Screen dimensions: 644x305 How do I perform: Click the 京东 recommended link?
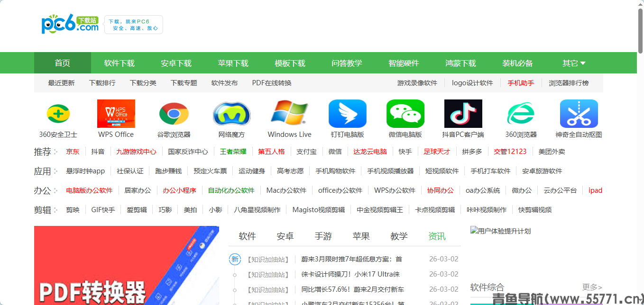73,152
